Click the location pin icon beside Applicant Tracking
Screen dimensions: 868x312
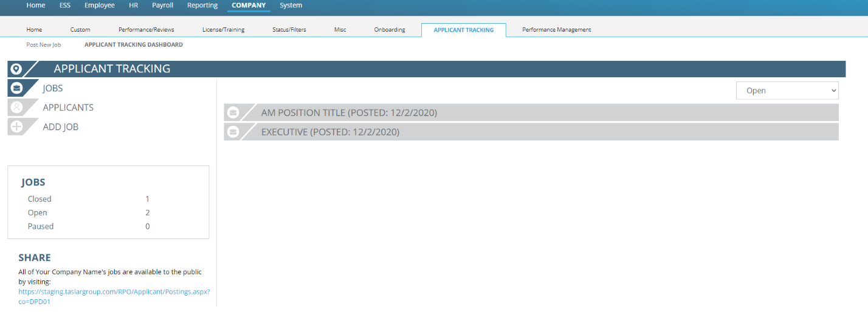click(x=16, y=69)
